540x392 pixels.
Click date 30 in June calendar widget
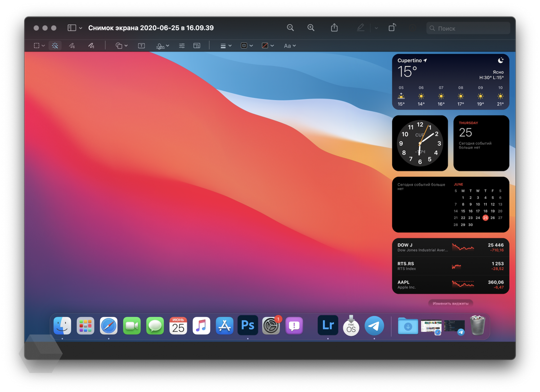point(471,225)
